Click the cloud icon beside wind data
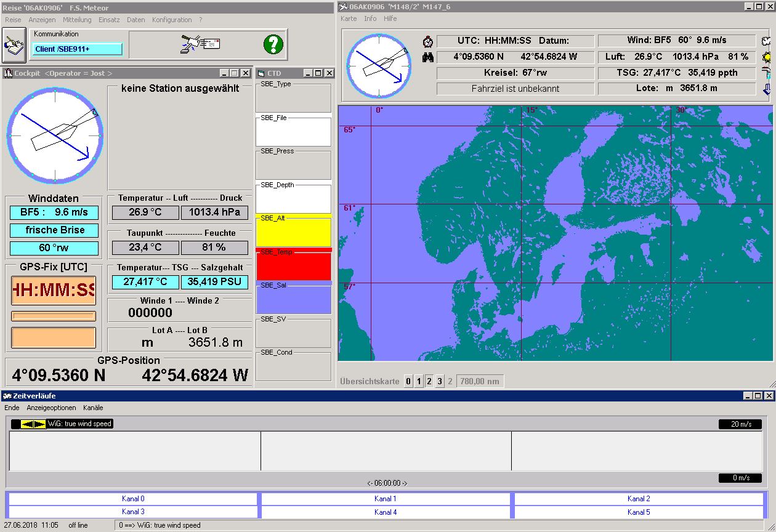The width and height of the screenshot is (776, 532). tap(767, 41)
